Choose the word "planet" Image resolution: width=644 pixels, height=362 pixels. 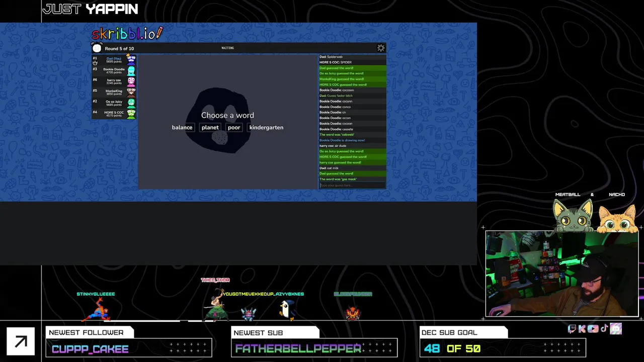pyautogui.click(x=210, y=128)
